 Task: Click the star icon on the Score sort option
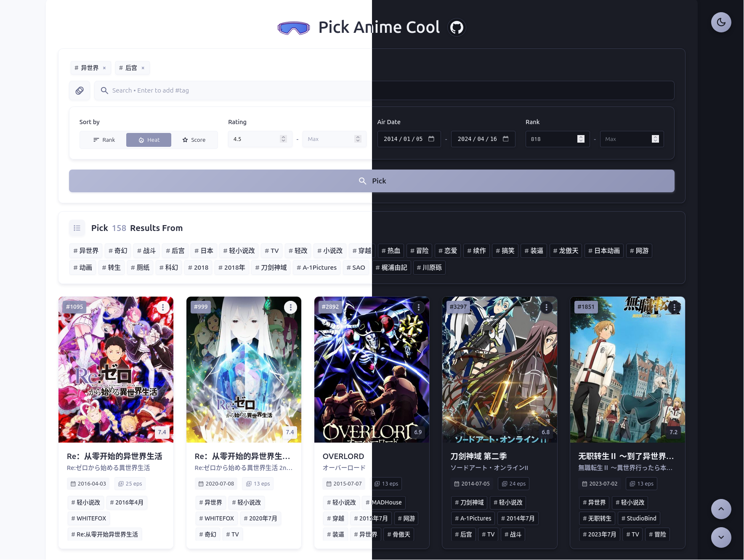[x=184, y=140]
